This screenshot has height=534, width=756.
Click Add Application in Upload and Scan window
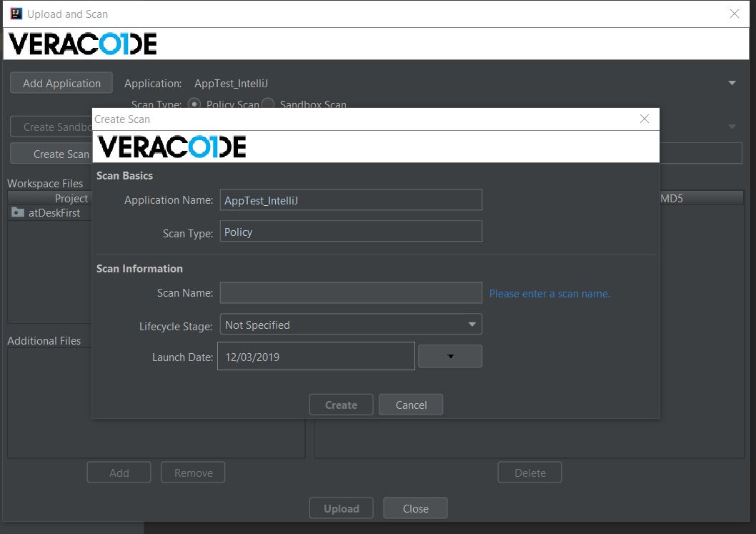coord(61,83)
